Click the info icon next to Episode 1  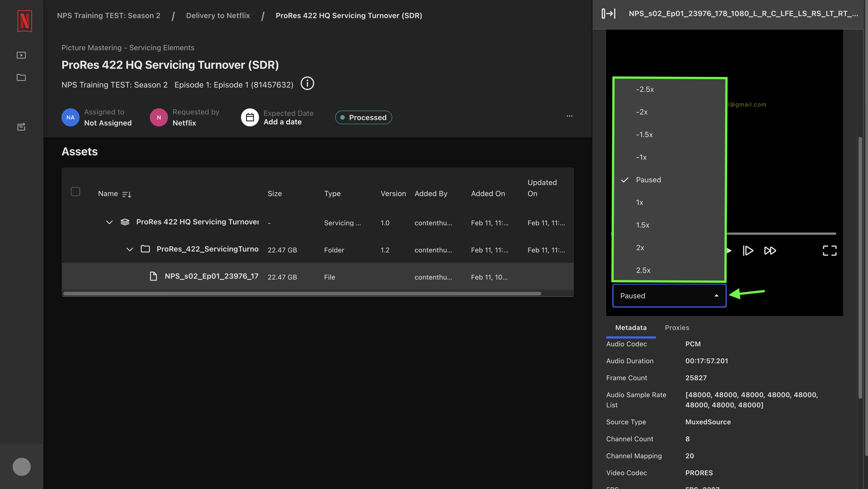pos(307,83)
